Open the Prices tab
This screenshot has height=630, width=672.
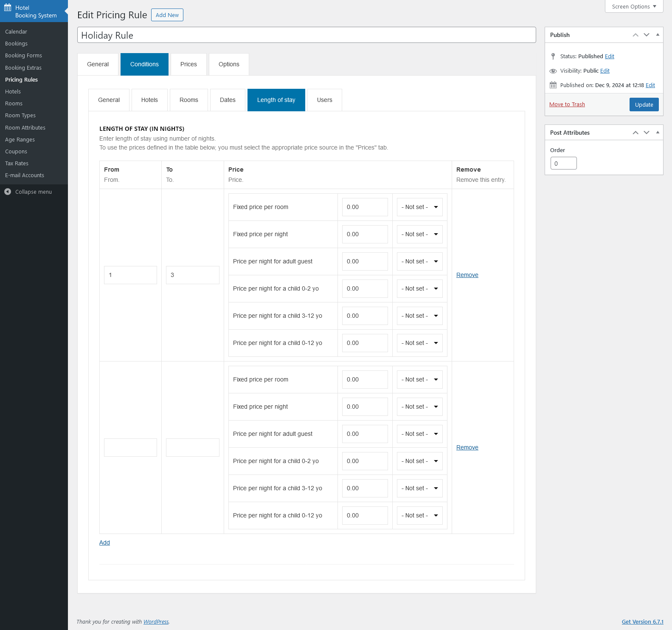tap(188, 64)
